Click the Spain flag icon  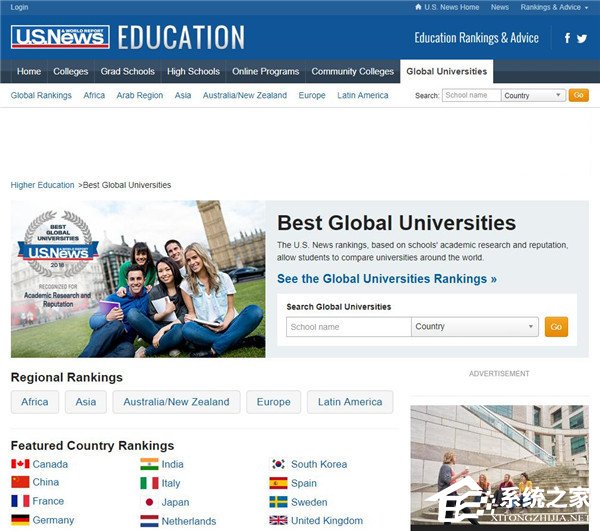(x=278, y=483)
